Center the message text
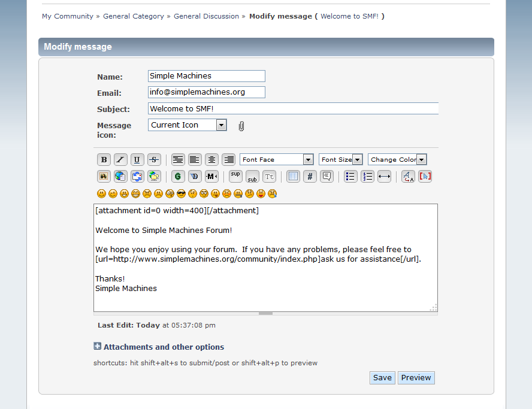This screenshot has width=532, height=409. tap(211, 159)
